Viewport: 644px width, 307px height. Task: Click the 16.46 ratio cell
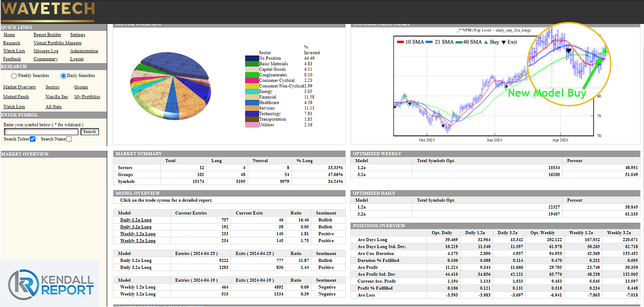pos(299,220)
